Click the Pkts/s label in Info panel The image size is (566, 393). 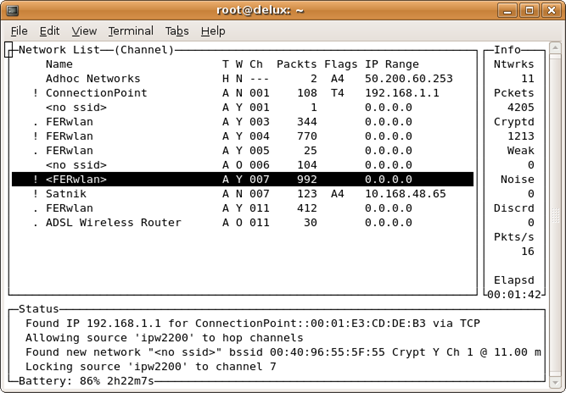[x=514, y=237]
